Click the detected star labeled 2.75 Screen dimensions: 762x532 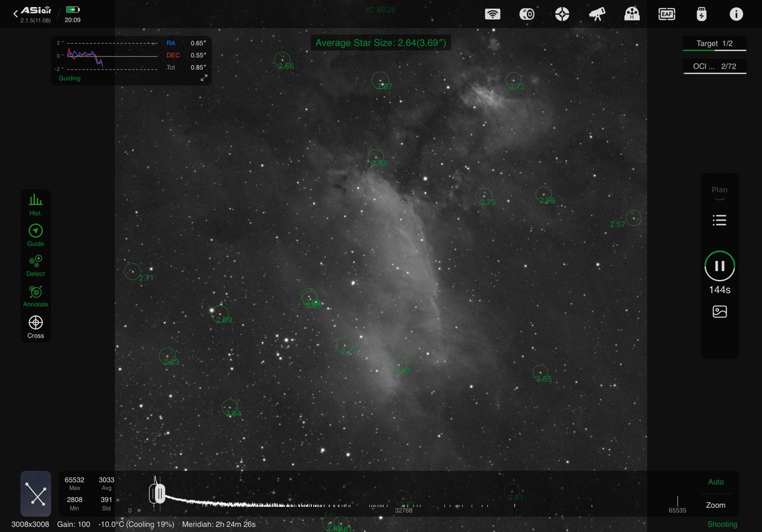[484, 195]
